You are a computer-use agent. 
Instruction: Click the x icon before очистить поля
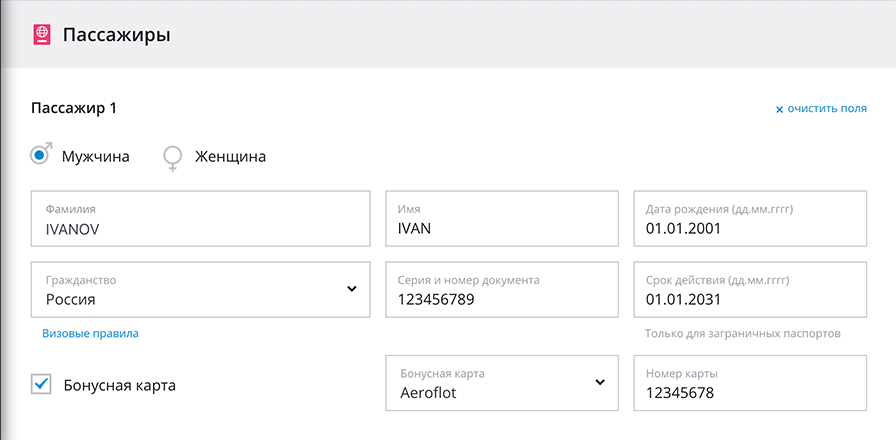[x=780, y=109]
